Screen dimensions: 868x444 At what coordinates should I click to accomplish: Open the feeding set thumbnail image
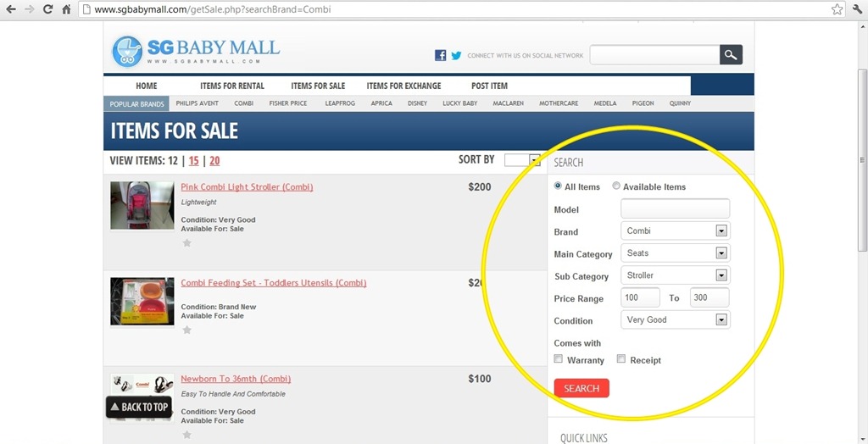pyautogui.click(x=142, y=301)
